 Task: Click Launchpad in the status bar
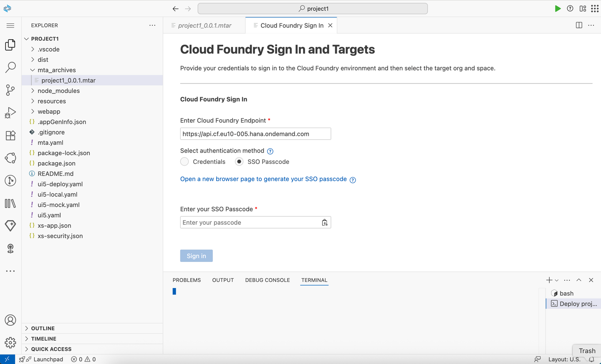click(41, 359)
